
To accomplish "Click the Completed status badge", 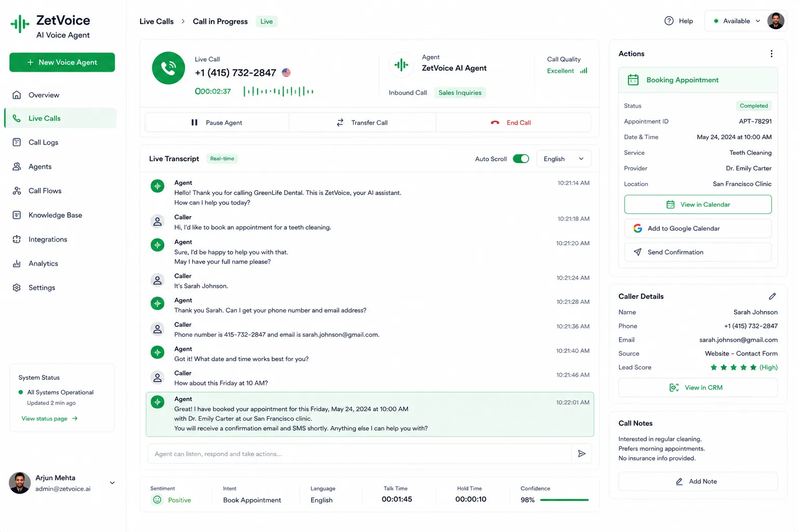I will 753,105.
